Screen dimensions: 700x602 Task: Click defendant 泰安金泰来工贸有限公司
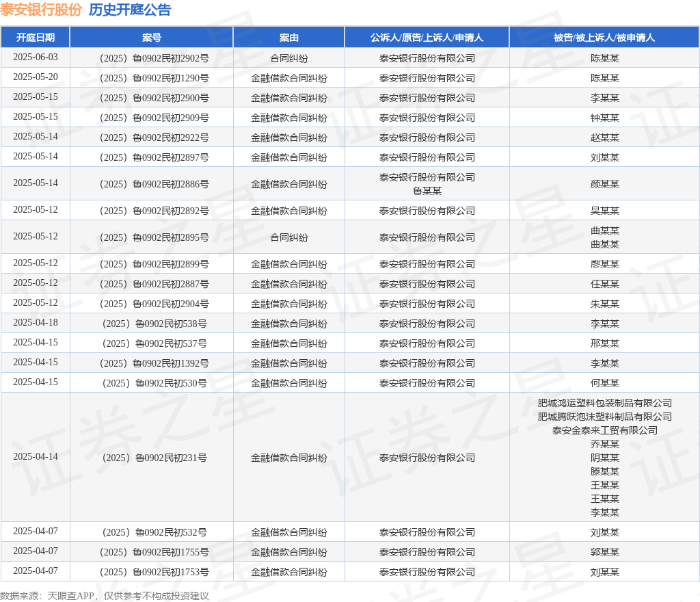(604, 430)
